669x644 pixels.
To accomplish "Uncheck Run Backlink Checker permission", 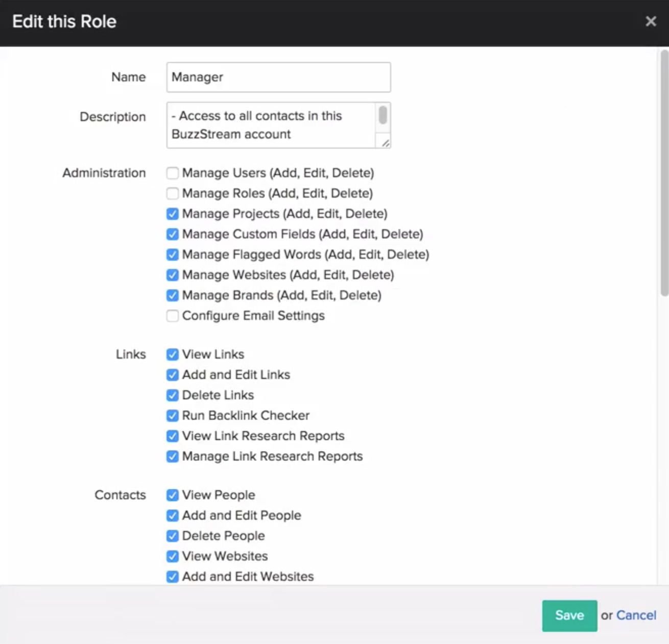I will click(x=173, y=416).
